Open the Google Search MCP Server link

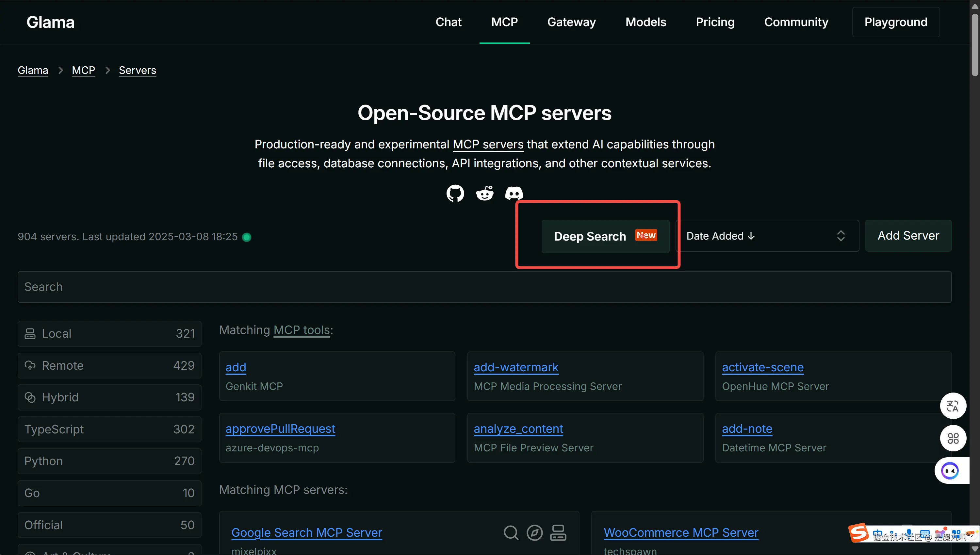(x=307, y=532)
